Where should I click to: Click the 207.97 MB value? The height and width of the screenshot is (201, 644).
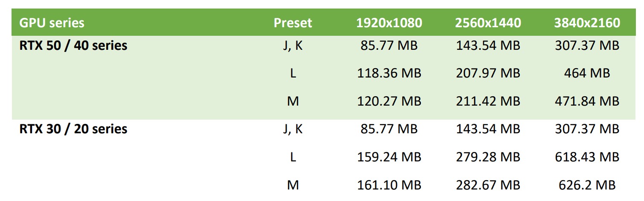tap(488, 73)
